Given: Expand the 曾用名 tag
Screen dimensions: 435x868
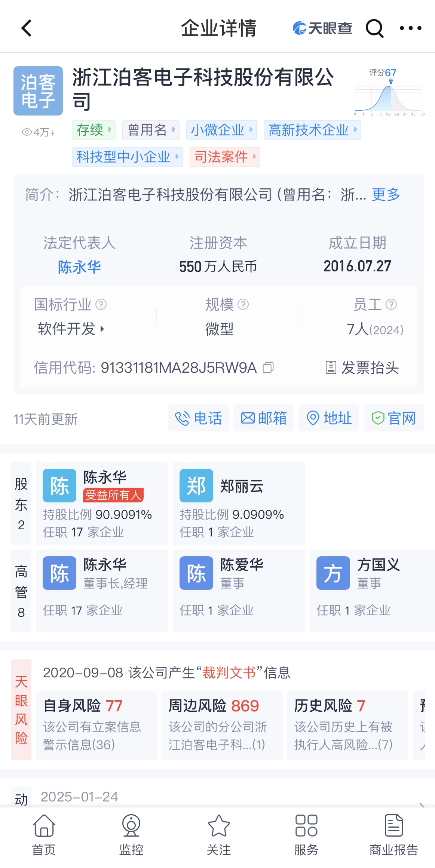Looking at the screenshot, I should (151, 130).
